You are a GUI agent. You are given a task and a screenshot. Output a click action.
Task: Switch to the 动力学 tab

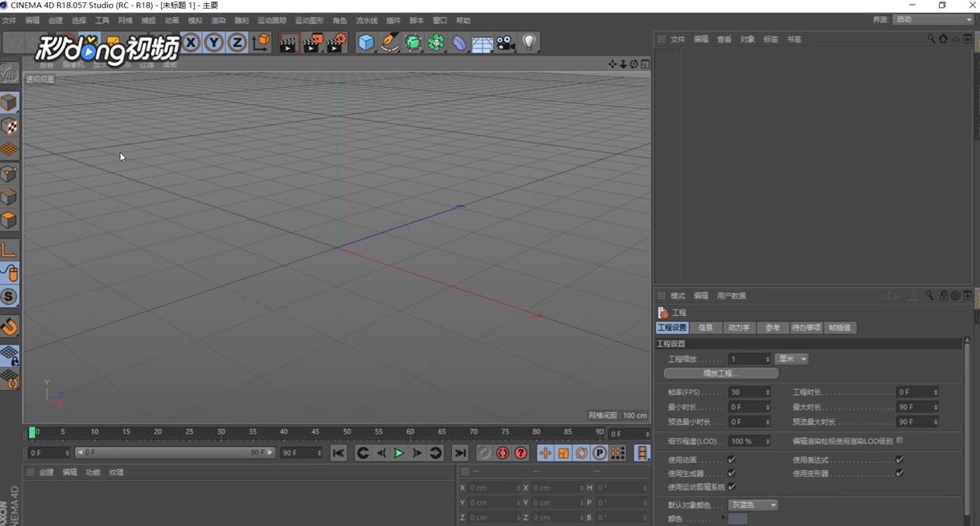coord(739,327)
